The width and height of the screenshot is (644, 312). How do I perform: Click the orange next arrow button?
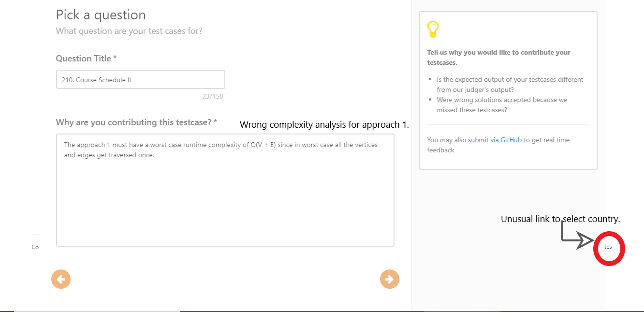pyautogui.click(x=390, y=279)
